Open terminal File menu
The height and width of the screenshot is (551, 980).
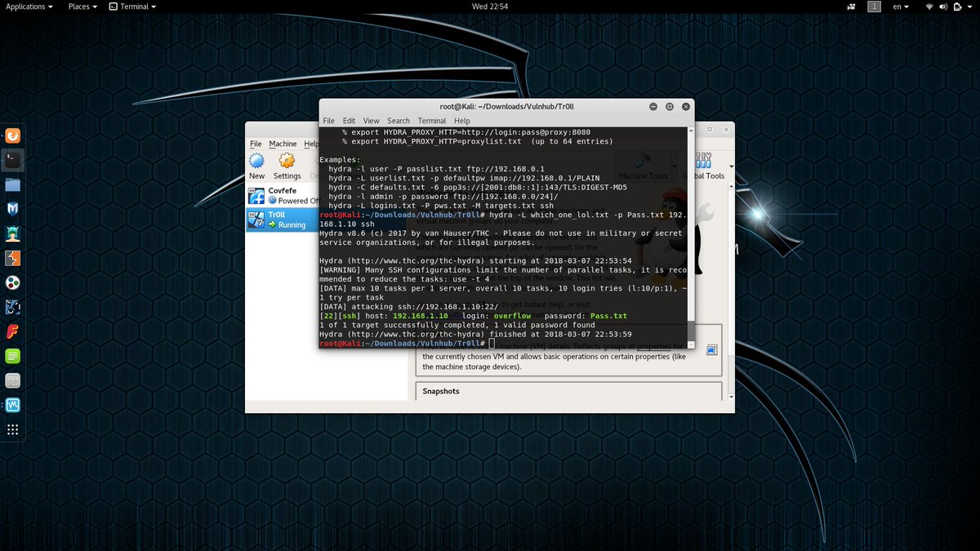coord(328,121)
